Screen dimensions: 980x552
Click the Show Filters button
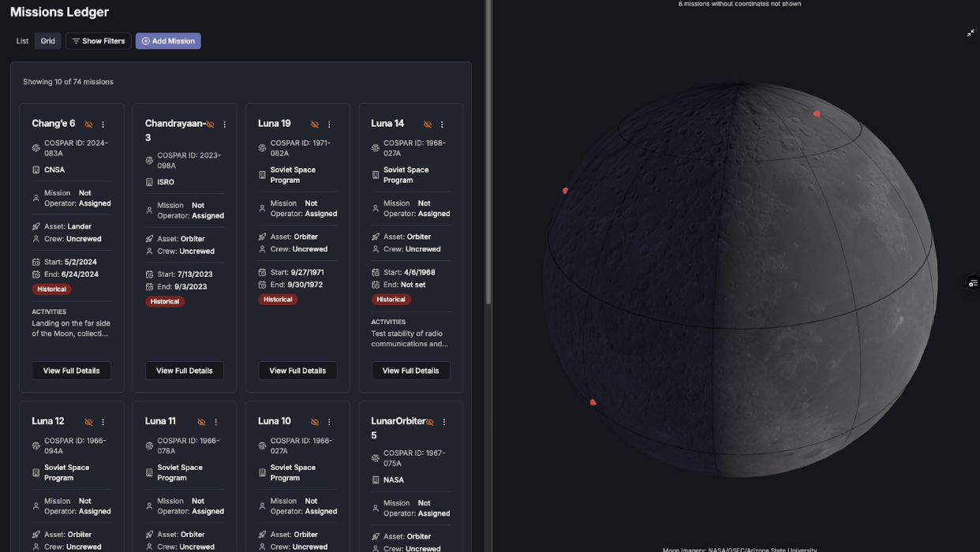[99, 41]
